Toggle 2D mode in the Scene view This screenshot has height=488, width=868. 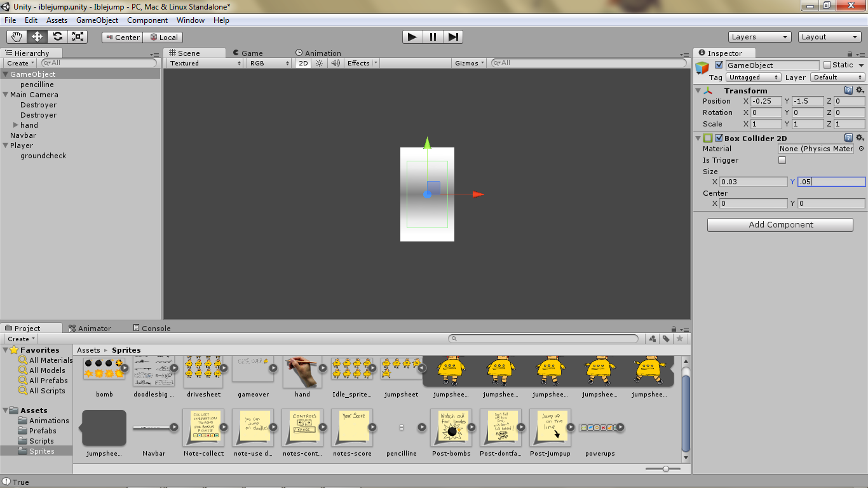(x=303, y=63)
